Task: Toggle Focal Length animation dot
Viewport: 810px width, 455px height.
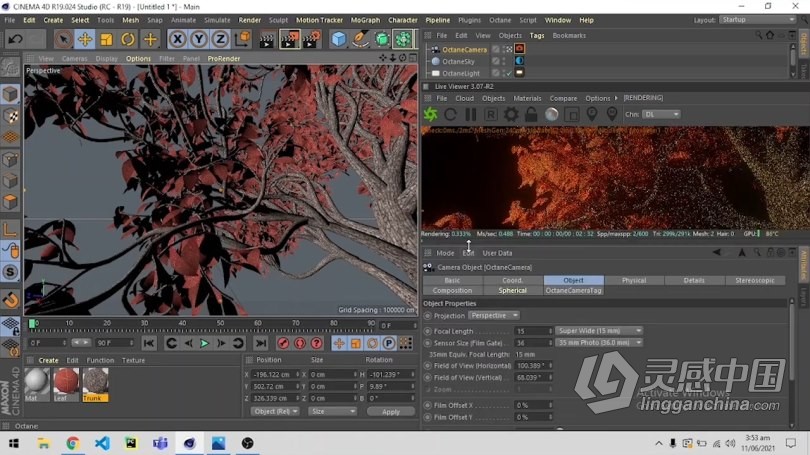Action: tap(427, 331)
